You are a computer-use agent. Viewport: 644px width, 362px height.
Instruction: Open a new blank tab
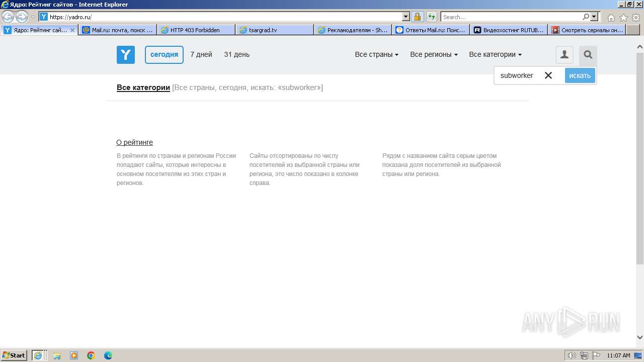(633, 30)
